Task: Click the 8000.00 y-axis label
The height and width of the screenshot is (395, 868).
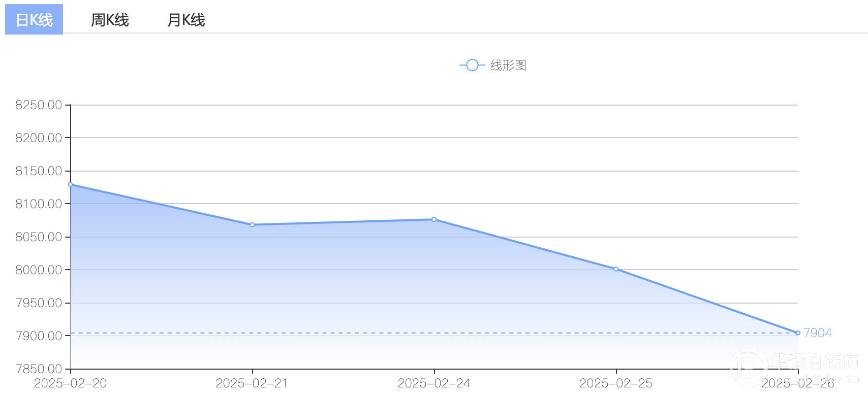Action: pyautogui.click(x=39, y=270)
